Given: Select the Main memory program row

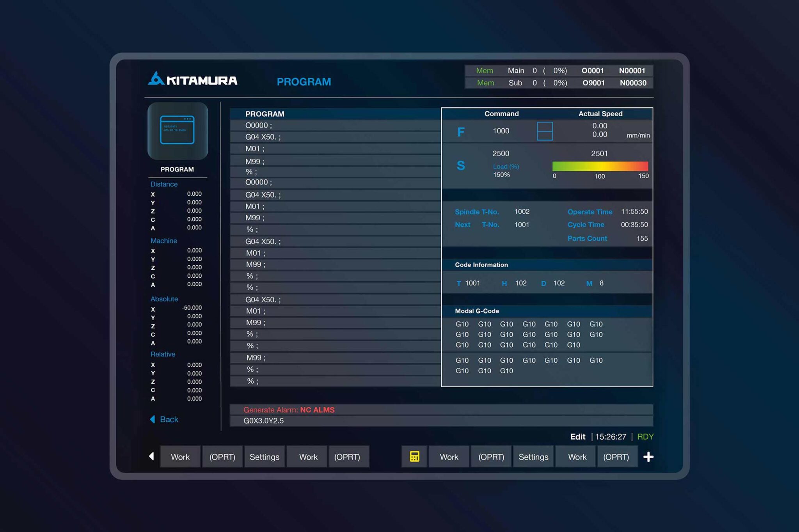Looking at the screenshot, I should coord(558,71).
